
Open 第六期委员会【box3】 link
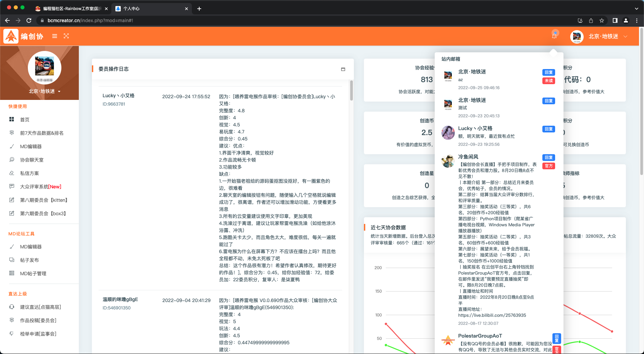[x=44, y=214]
